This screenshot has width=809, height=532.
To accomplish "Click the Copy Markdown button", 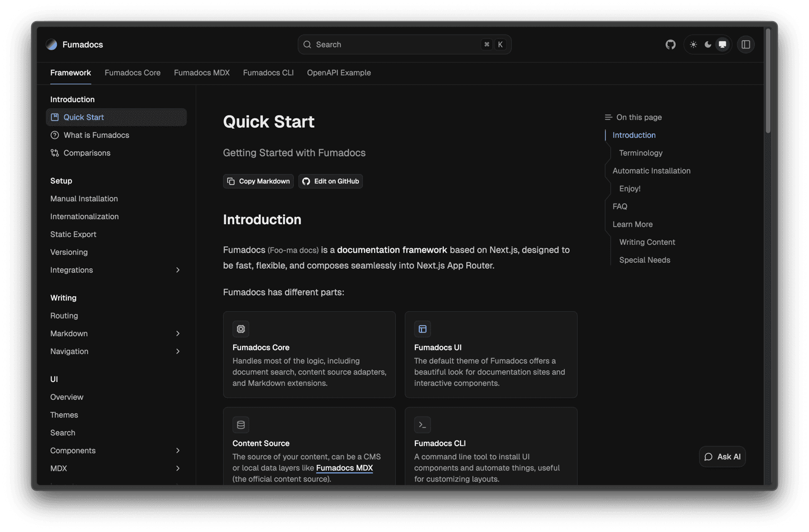I will pos(259,181).
